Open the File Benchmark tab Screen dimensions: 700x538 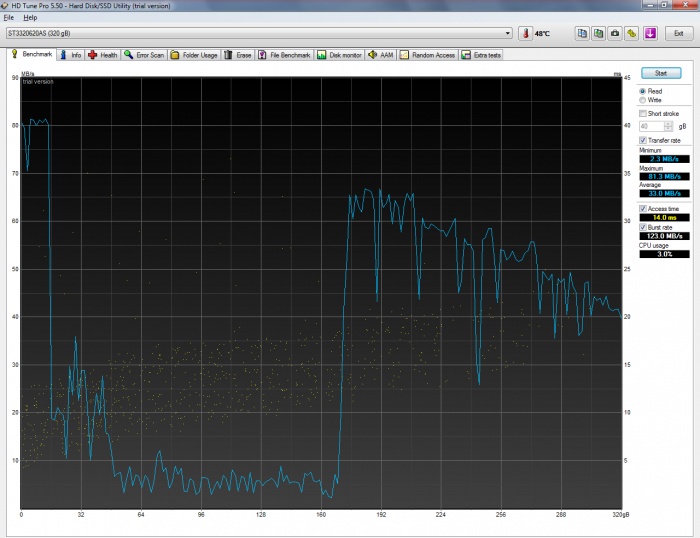[x=284, y=55]
